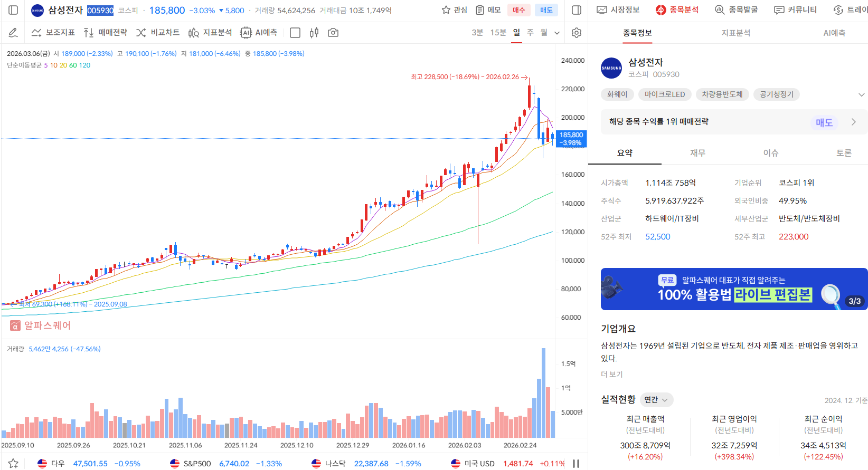
Task: Click 나스닥 index in ticker
Action: (x=366, y=464)
